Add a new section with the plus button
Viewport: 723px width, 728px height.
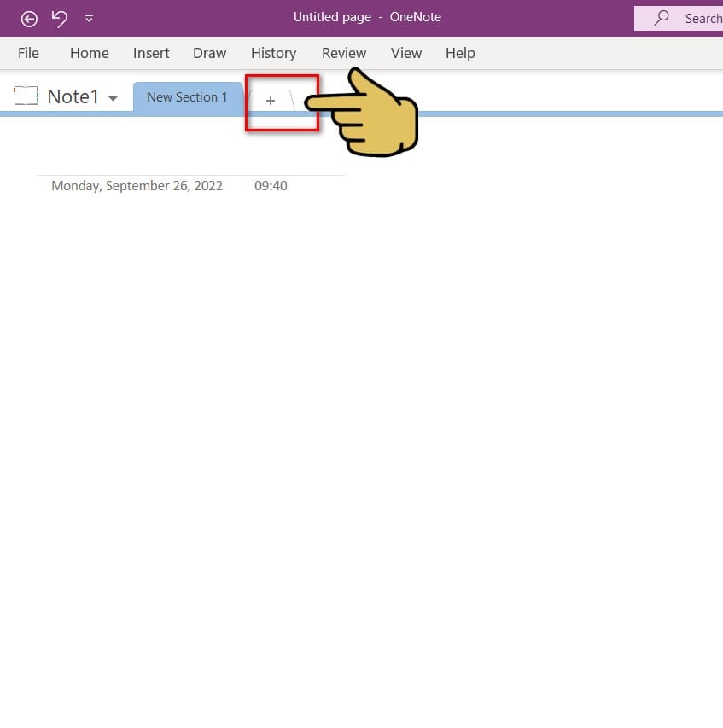271,100
